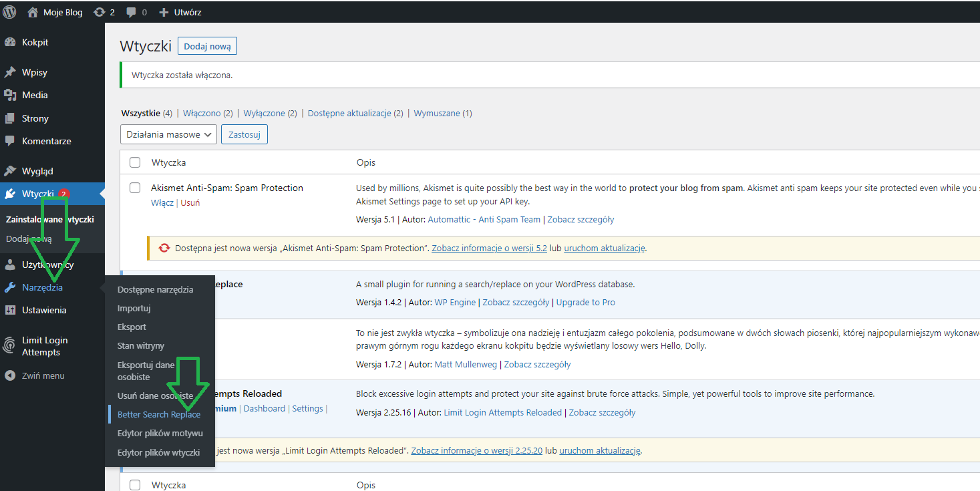Click the WordPress logo in the admin bar
The height and width of the screenshot is (491, 980).
(9, 11)
